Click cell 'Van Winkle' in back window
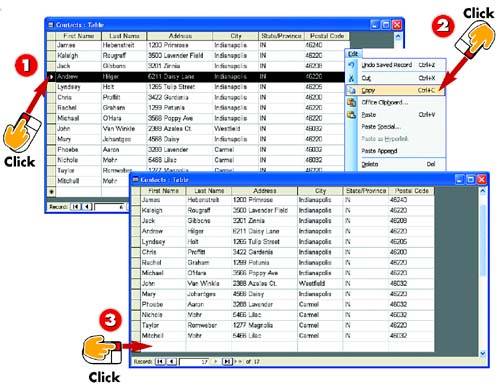Viewport: 500px width, 388px height. coord(124,129)
